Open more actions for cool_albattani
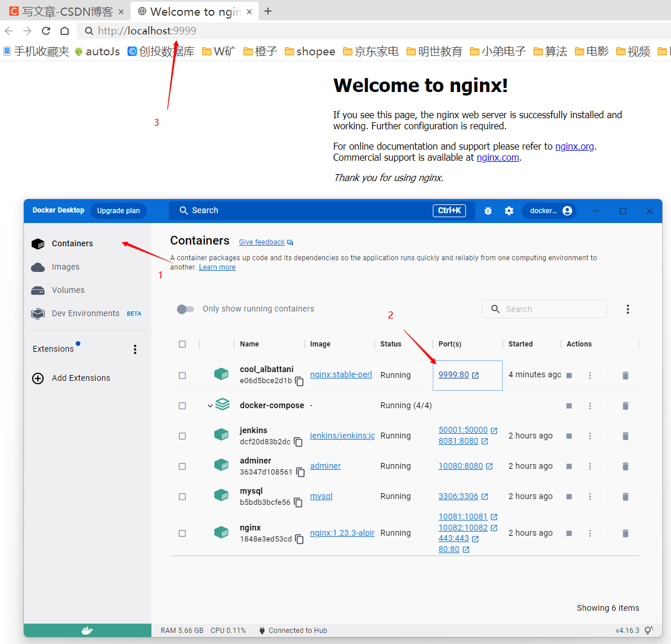The height and width of the screenshot is (644, 671). coord(589,375)
